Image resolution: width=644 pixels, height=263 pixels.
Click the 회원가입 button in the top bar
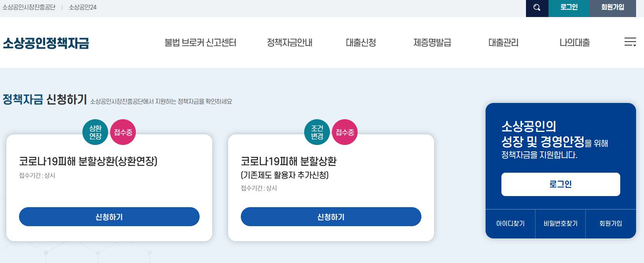point(613,8)
